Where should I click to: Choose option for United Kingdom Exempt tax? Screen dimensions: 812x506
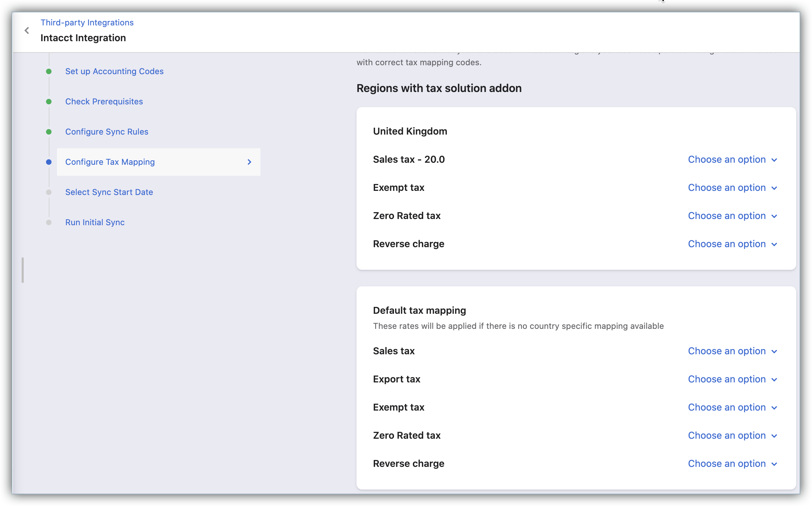pyautogui.click(x=733, y=187)
